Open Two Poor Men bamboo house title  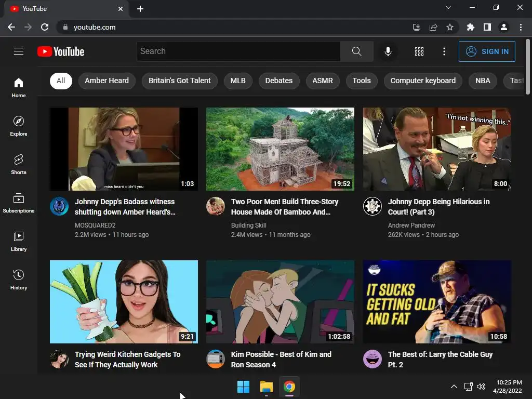[x=285, y=207]
